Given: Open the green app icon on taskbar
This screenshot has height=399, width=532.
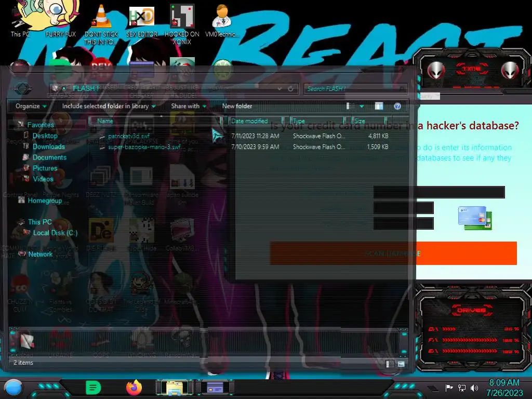Looking at the screenshot, I should tap(94, 388).
